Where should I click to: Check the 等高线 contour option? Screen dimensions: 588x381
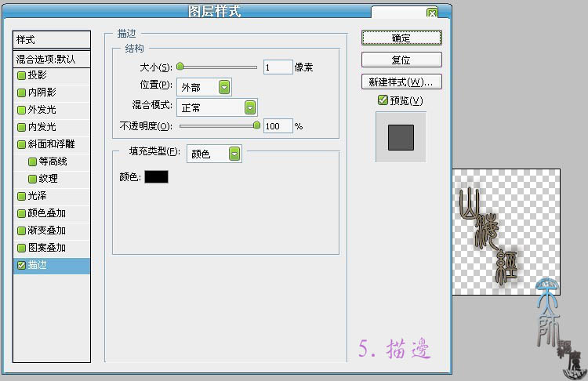[33, 161]
